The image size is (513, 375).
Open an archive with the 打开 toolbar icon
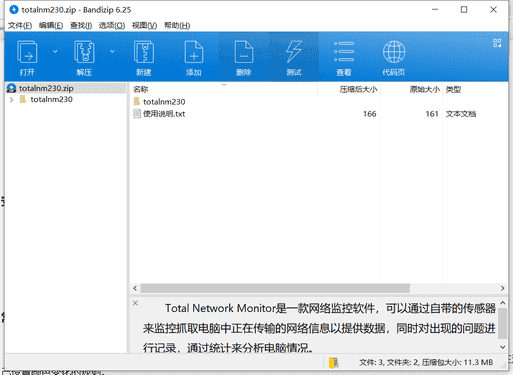click(27, 57)
